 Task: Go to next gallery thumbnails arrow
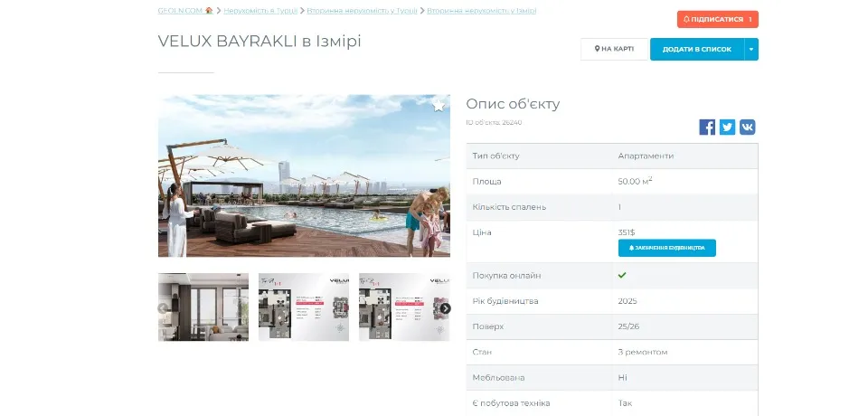[445, 308]
